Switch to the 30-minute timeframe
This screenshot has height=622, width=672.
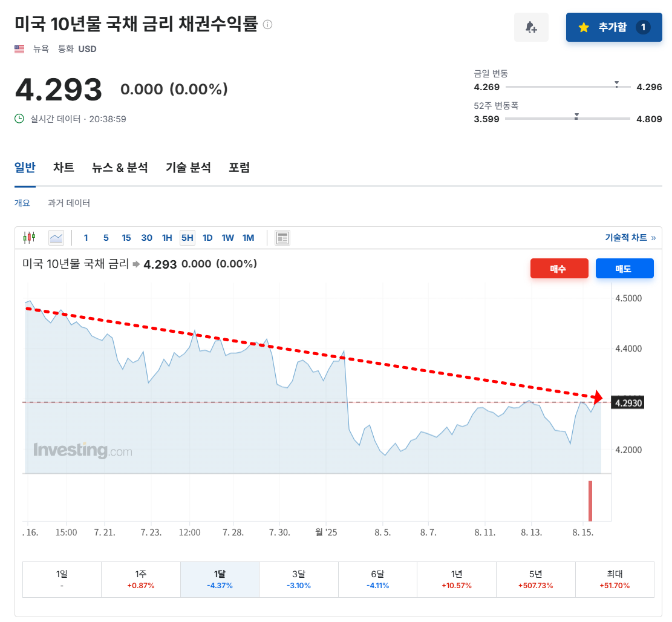[x=146, y=237]
